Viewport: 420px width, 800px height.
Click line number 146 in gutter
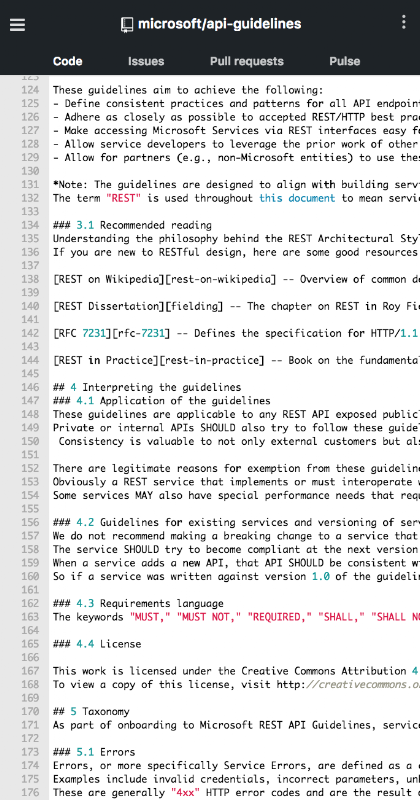[x=30, y=387]
